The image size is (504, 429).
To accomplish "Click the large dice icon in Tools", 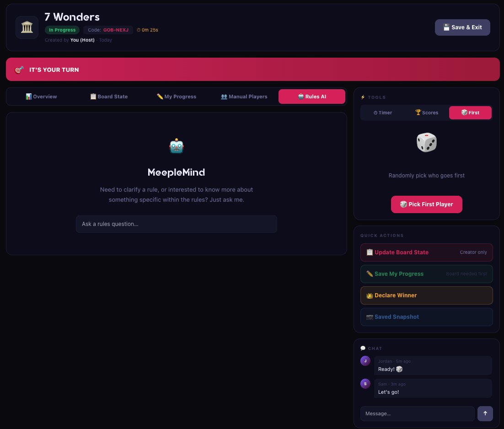I will pyautogui.click(x=427, y=142).
